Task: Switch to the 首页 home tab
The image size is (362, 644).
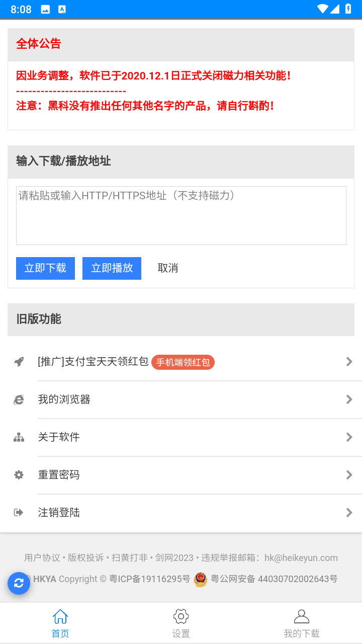Action: coord(60,623)
